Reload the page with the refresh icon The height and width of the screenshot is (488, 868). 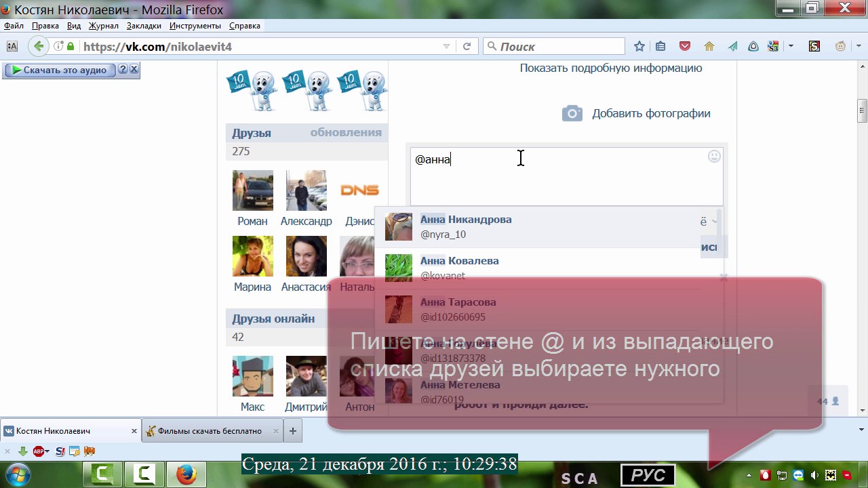click(467, 46)
